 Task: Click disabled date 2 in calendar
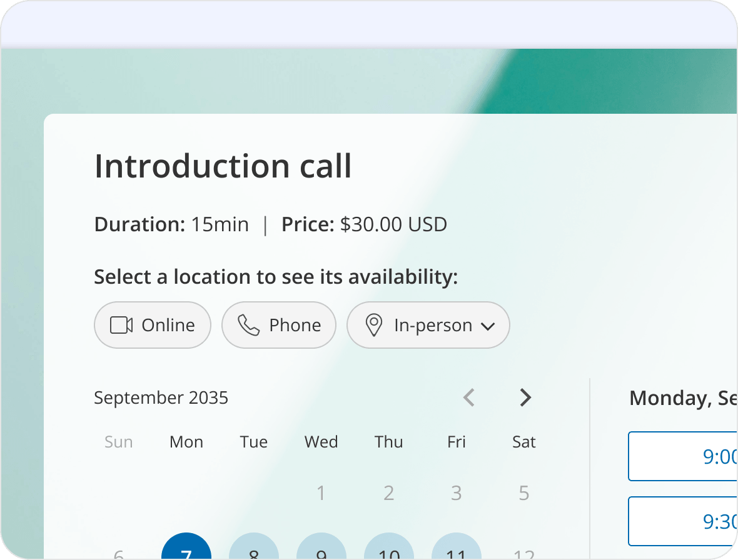(389, 493)
